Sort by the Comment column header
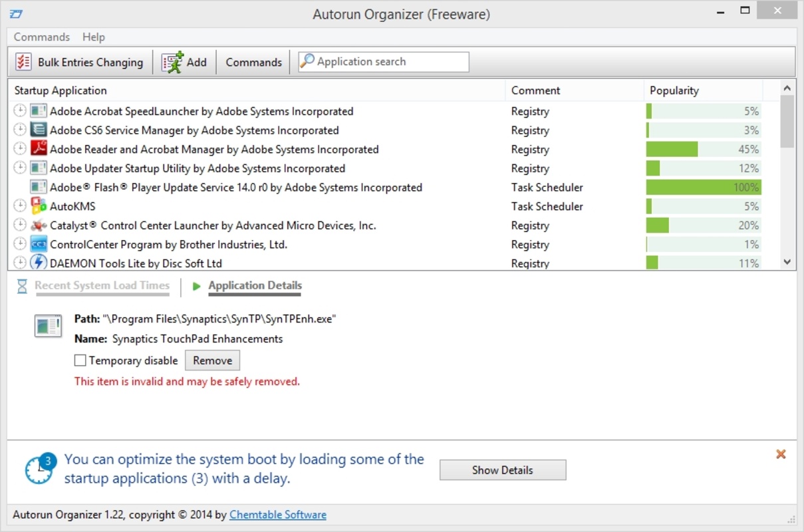 (x=575, y=90)
